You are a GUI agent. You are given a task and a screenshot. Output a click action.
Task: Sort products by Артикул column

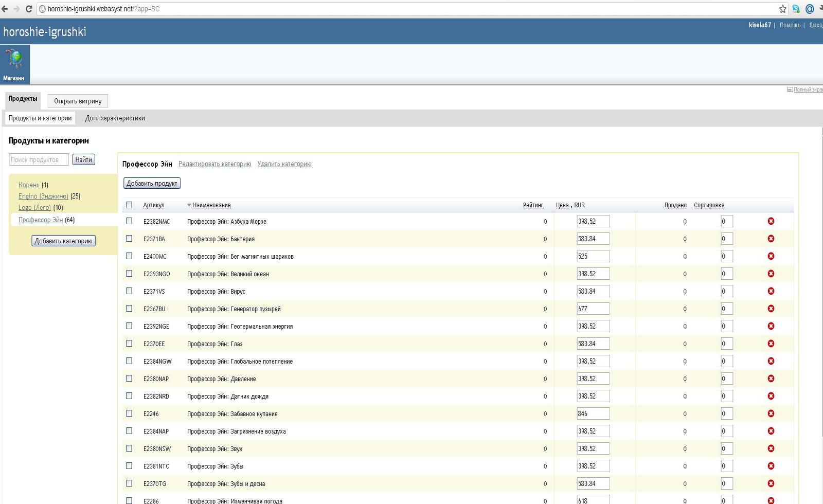(154, 205)
